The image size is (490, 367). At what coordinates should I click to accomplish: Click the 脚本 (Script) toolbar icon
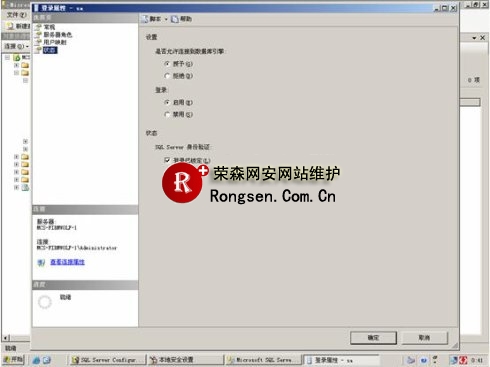(x=145, y=19)
